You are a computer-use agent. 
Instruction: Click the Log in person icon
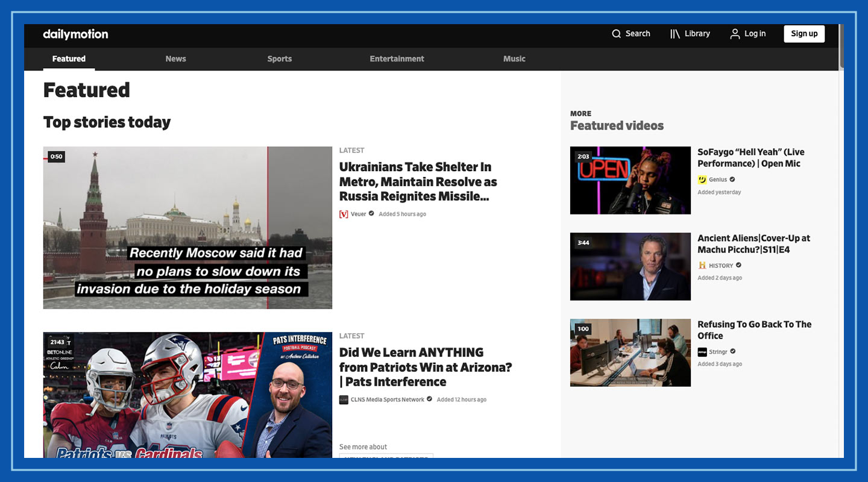point(735,34)
